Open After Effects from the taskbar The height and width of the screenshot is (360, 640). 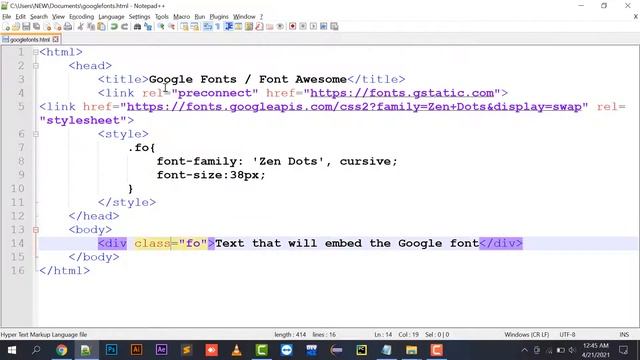pos(161,350)
